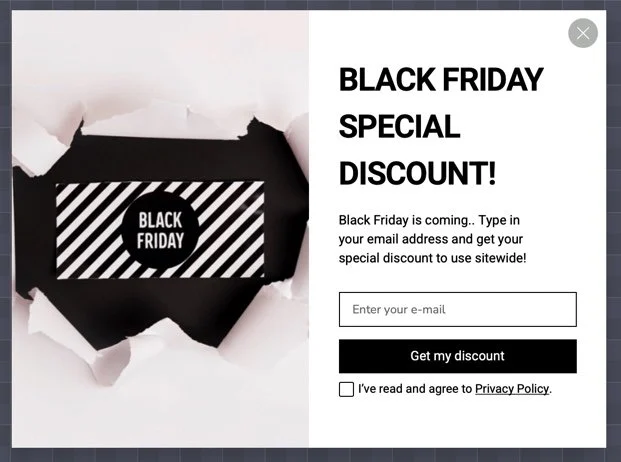The image size is (621, 462).
Task: Click the 'BLACK FRIDAY' heading line
Action: point(441,79)
